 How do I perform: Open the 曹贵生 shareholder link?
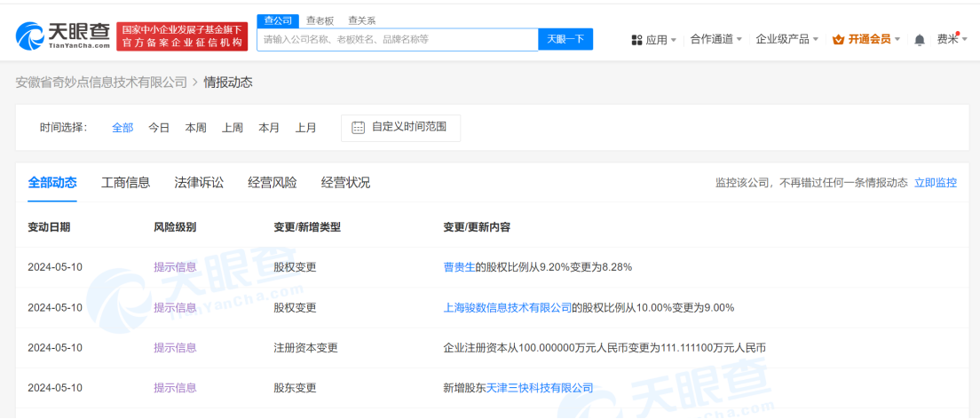coord(460,267)
